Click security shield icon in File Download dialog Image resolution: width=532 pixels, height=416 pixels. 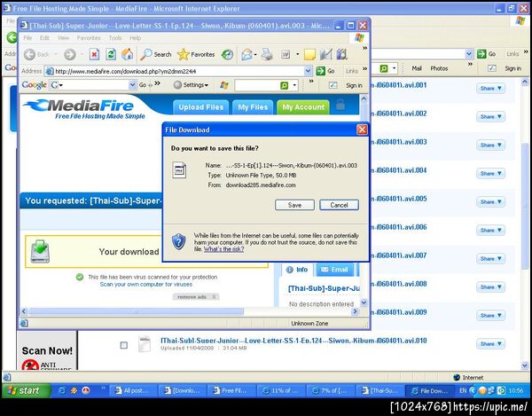pyautogui.click(x=178, y=241)
